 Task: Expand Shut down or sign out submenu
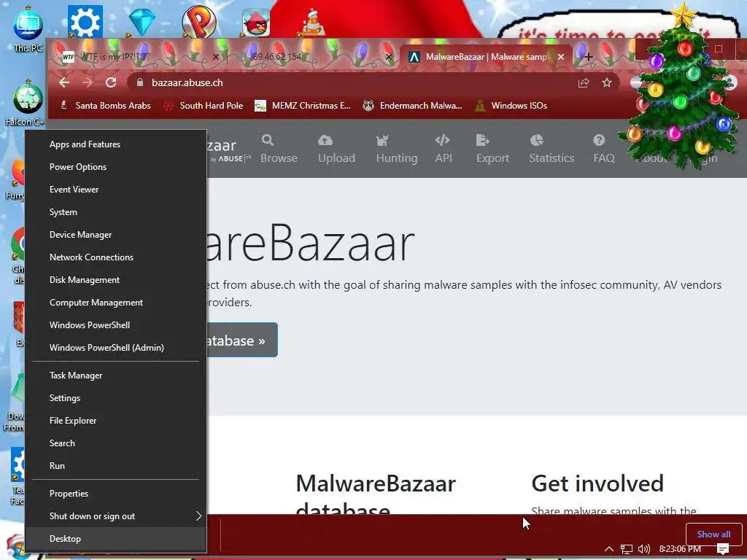pos(116,516)
